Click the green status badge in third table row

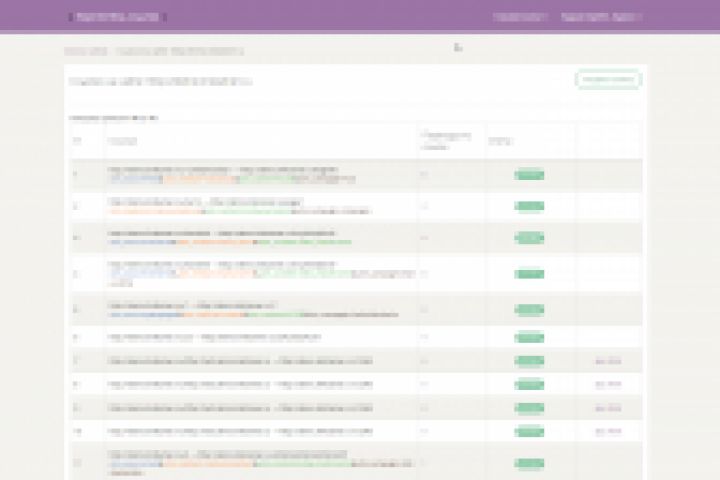529,238
